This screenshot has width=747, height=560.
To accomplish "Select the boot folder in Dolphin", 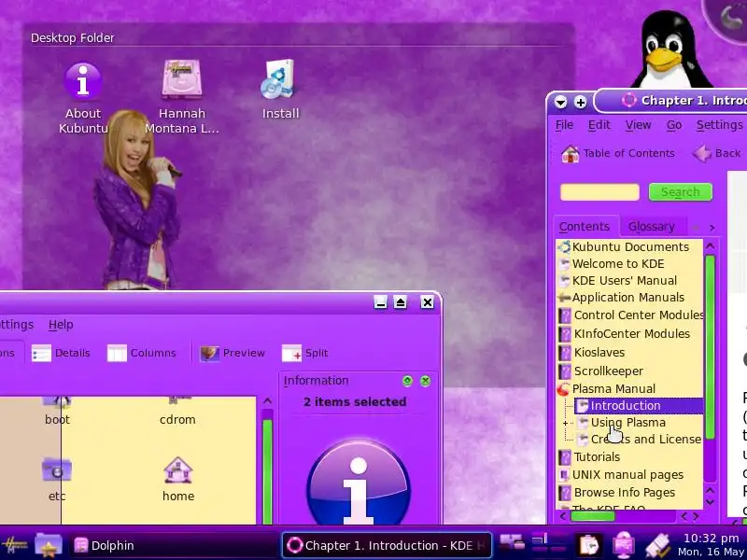I will (x=57, y=411).
